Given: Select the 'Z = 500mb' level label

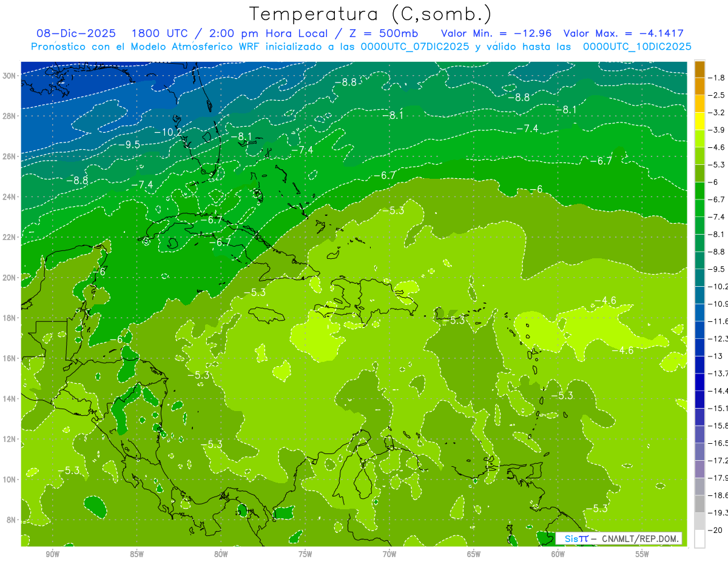Looking at the screenshot, I should pyautogui.click(x=385, y=33).
